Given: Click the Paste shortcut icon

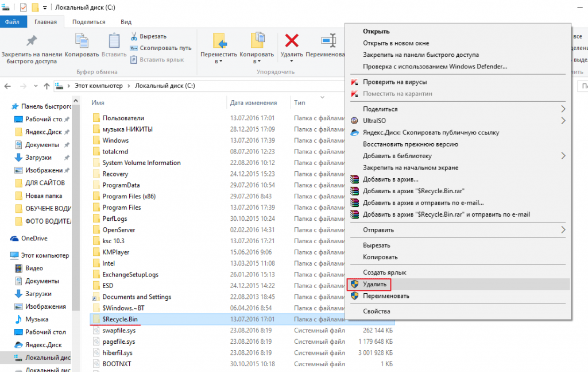Looking at the screenshot, I should (134, 60).
